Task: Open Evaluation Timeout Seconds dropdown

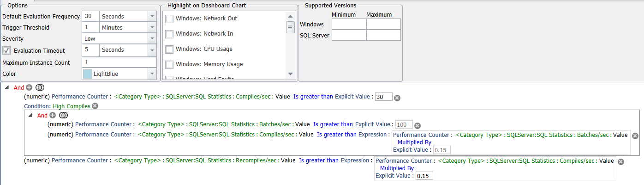Action: coord(152,49)
